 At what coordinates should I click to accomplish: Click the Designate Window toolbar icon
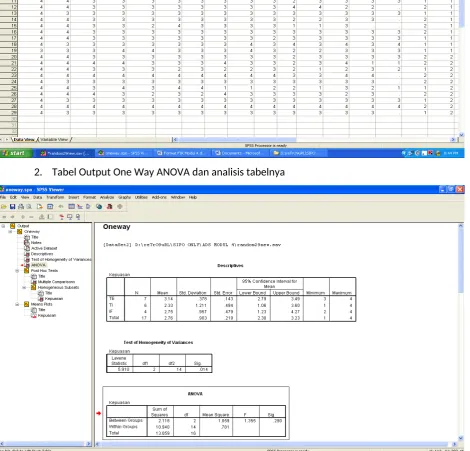(x=120, y=207)
